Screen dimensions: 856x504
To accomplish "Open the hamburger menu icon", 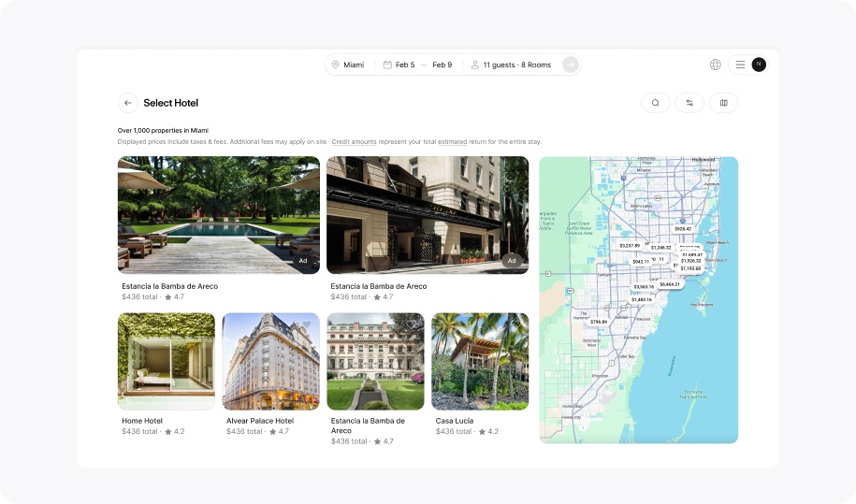I will coord(740,65).
